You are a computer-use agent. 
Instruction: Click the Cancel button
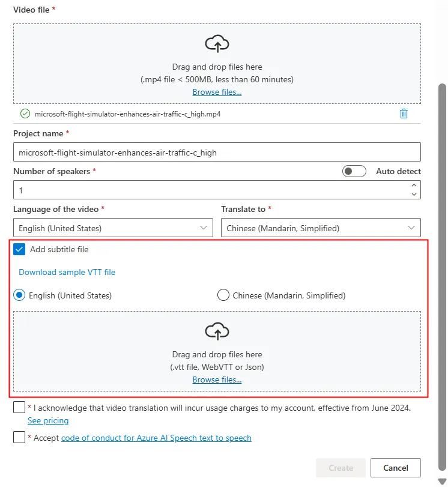tap(396, 468)
